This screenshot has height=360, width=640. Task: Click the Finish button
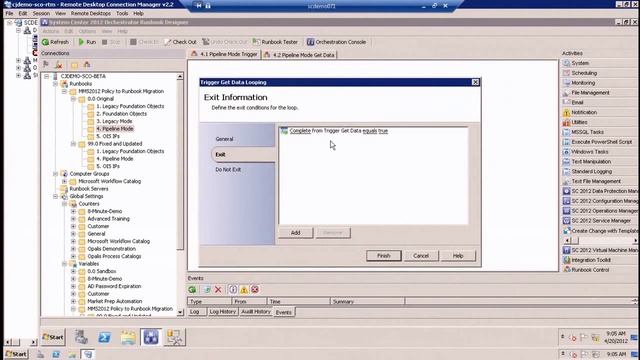click(x=384, y=256)
